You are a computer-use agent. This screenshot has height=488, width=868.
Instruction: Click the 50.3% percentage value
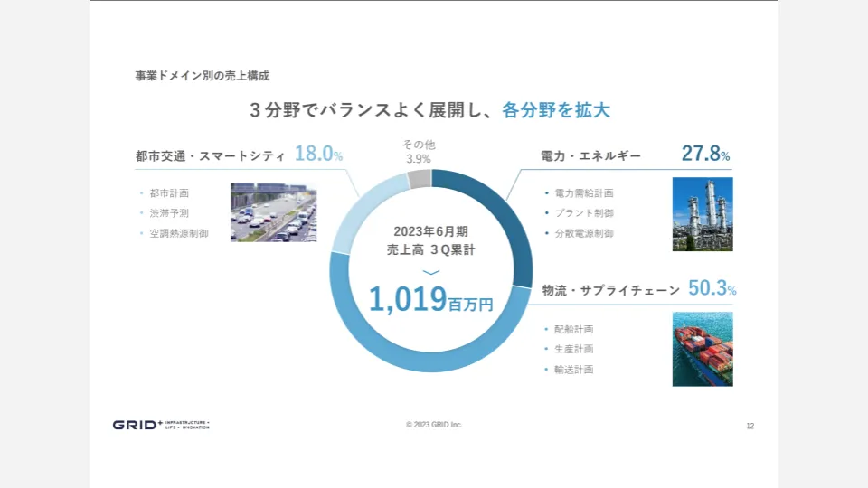[712, 288]
